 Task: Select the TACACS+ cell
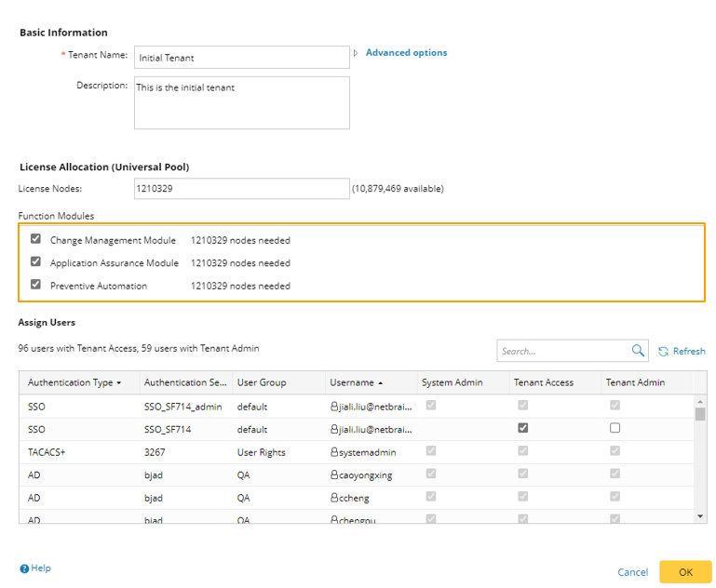click(x=47, y=452)
